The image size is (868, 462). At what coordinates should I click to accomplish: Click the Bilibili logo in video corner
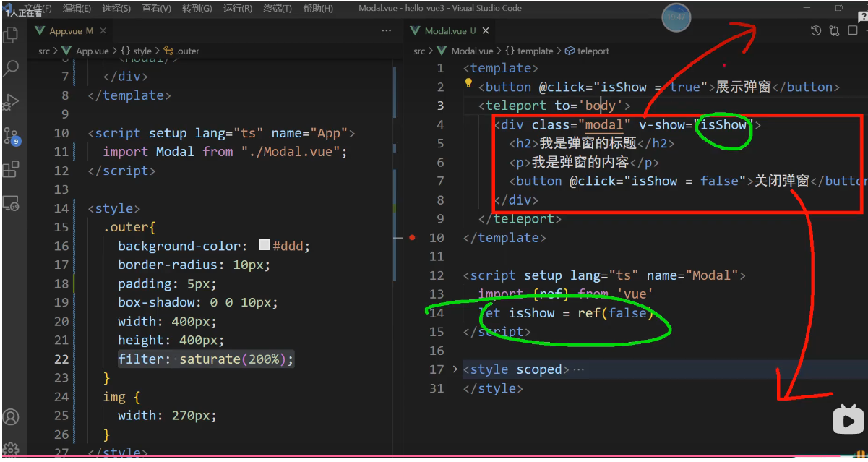(x=848, y=419)
